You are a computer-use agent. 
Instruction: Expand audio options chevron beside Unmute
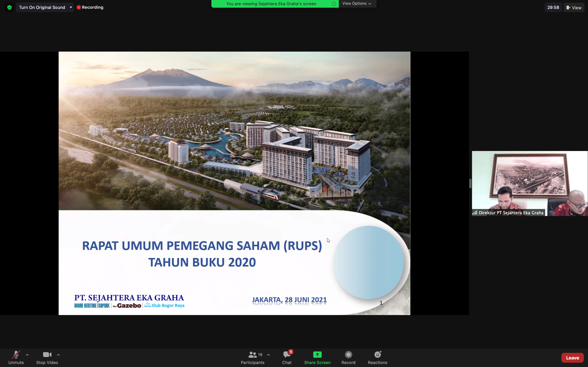tap(27, 355)
